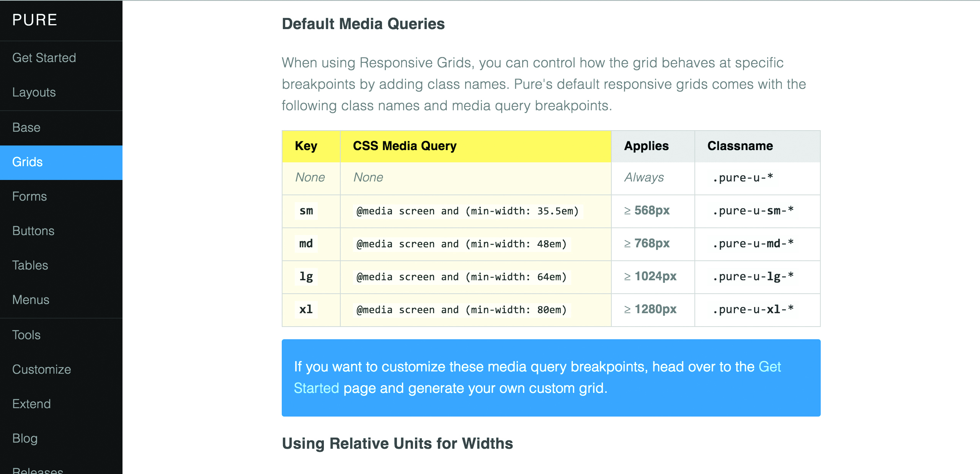Open the Menus sidebar link

pos(31,300)
